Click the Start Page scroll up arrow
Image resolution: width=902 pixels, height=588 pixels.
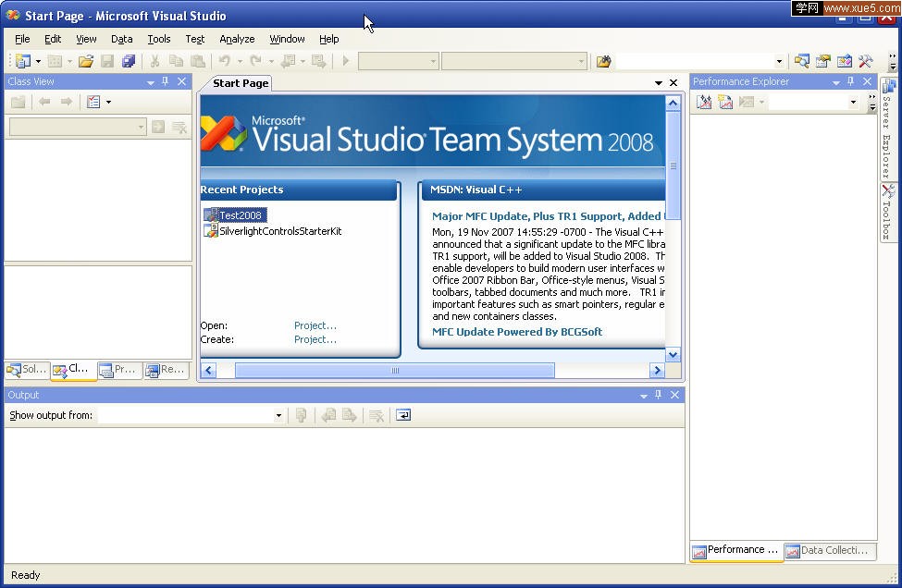[x=673, y=104]
